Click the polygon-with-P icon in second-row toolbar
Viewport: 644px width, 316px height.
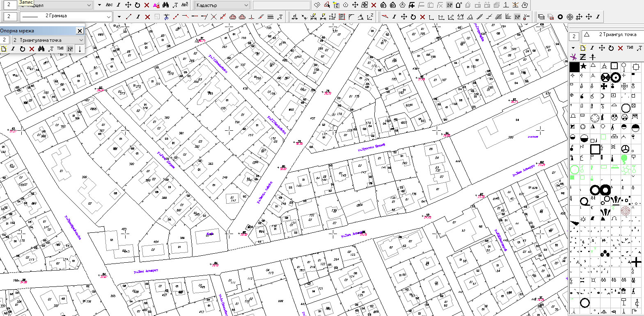pyautogui.click(x=342, y=17)
